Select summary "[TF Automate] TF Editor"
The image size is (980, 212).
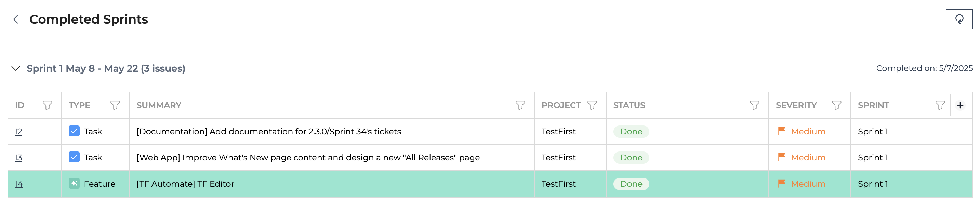click(x=185, y=184)
